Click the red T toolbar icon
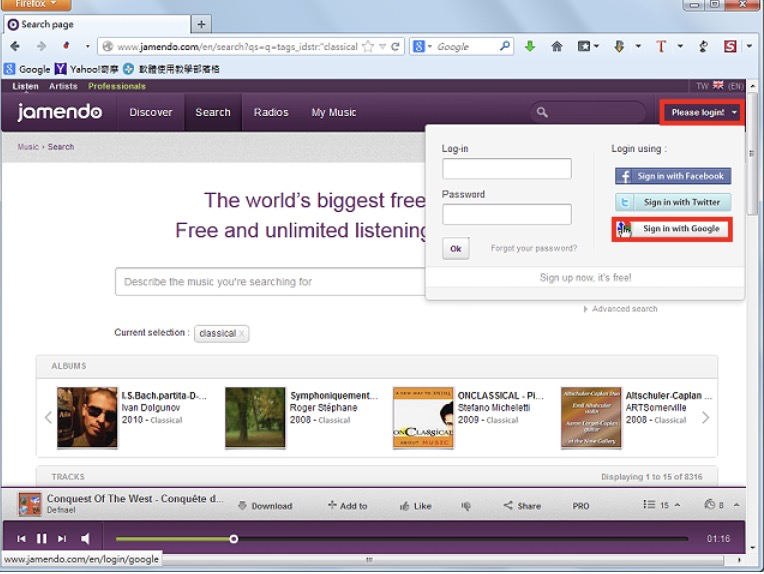Screen dimensions: 764x574 pos(661,47)
